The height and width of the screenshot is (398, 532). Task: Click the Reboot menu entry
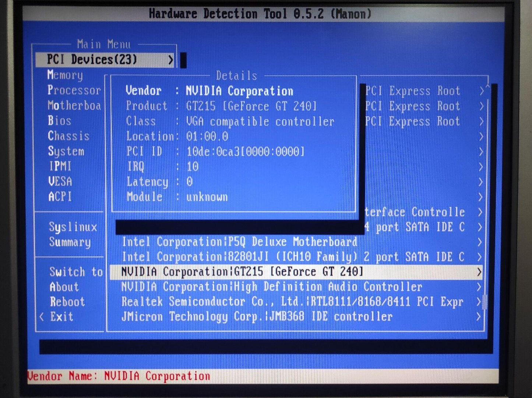[67, 302]
